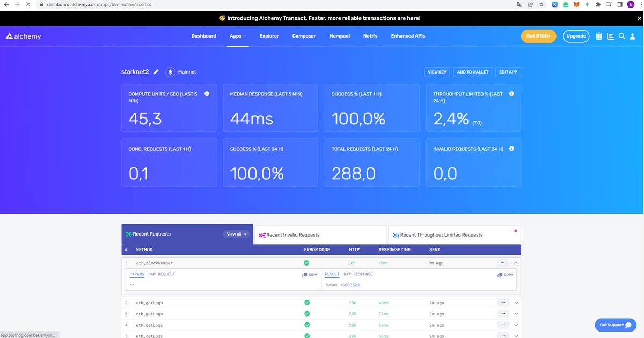Open the Apps dropdown menu
The image size is (644, 338).
point(238,36)
